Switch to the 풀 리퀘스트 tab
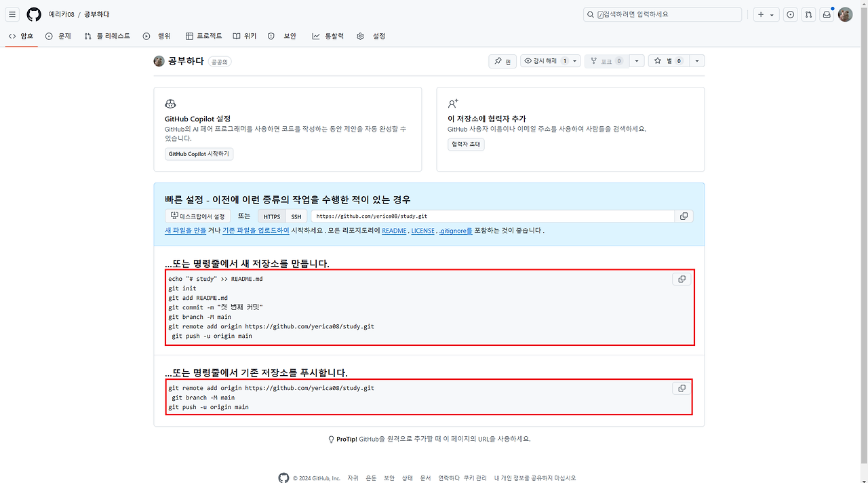 click(107, 36)
